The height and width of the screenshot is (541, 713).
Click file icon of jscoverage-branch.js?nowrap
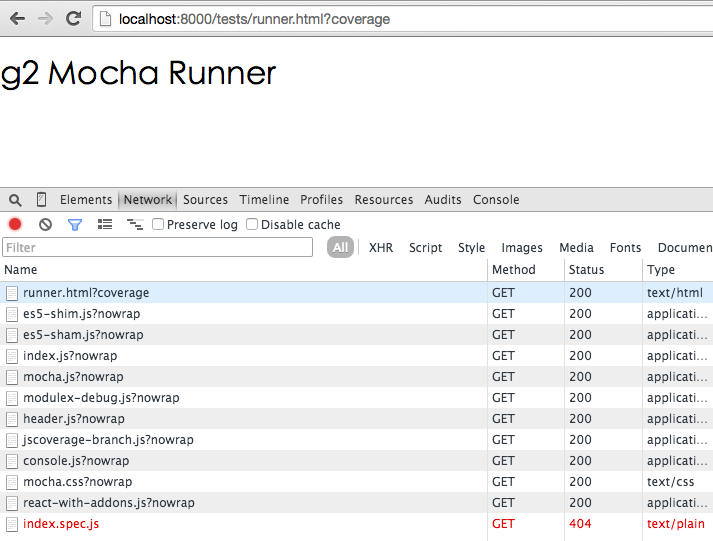click(x=12, y=440)
